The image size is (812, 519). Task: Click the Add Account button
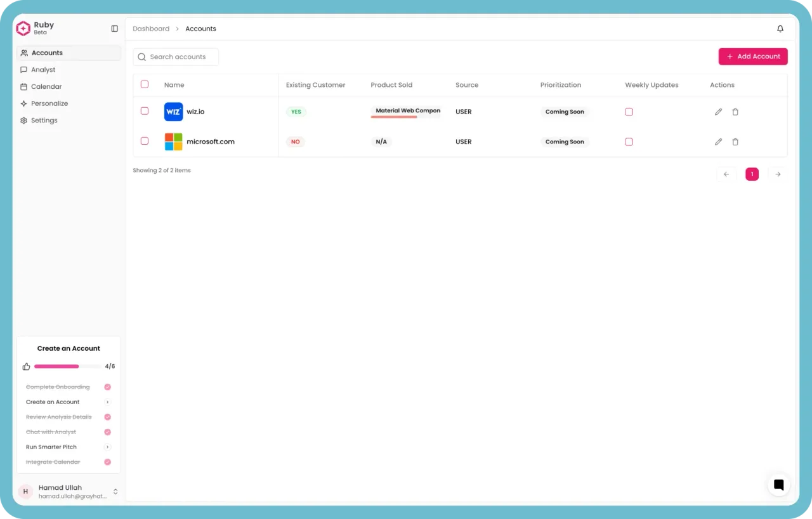click(753, 56)
